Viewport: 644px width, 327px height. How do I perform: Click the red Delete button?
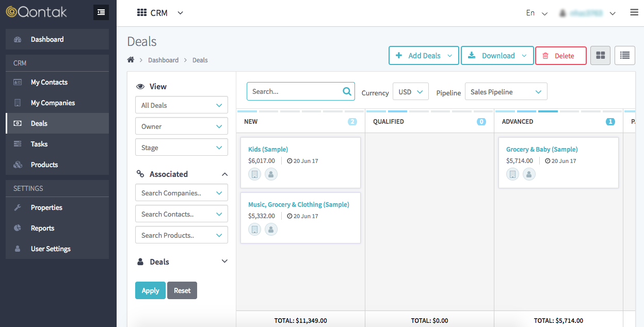coord(561,56)
